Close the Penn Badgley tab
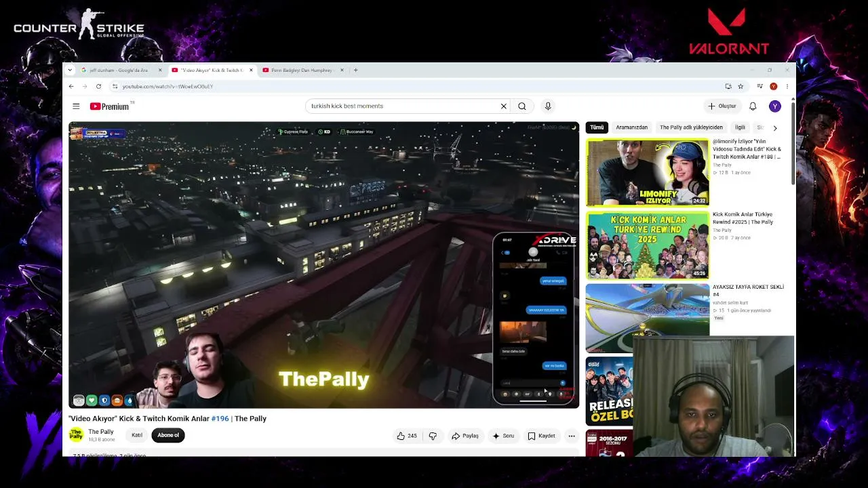Screen dimensions: 868x488 click(342, 70)
